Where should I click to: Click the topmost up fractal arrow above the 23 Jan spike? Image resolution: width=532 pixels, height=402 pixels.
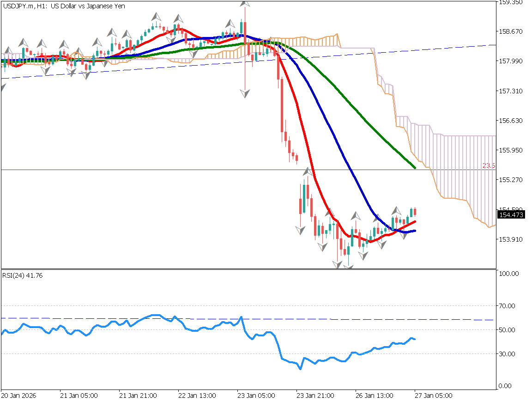pos(245,3)
